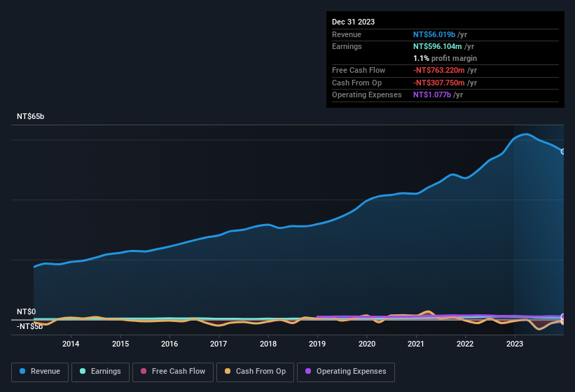This screenshot has height=392, width=575.
Task: Toggle the Revenue series legend button
Action: pos(40,372)
